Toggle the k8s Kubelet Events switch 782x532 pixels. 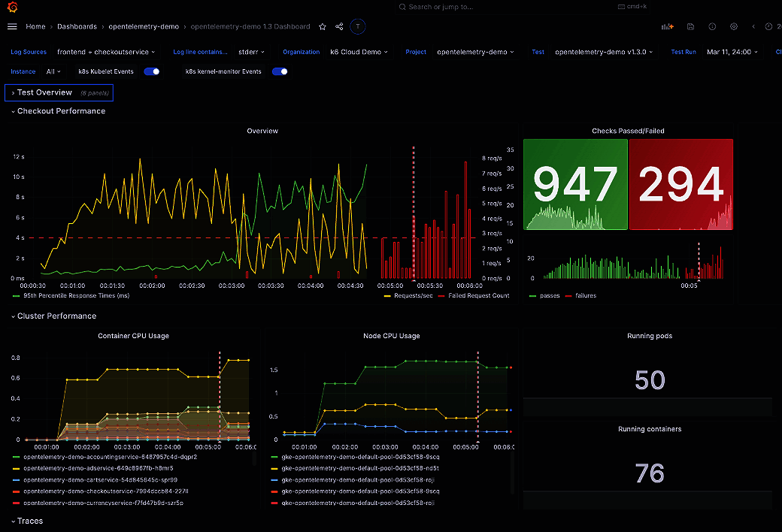(x=152, y=71)
